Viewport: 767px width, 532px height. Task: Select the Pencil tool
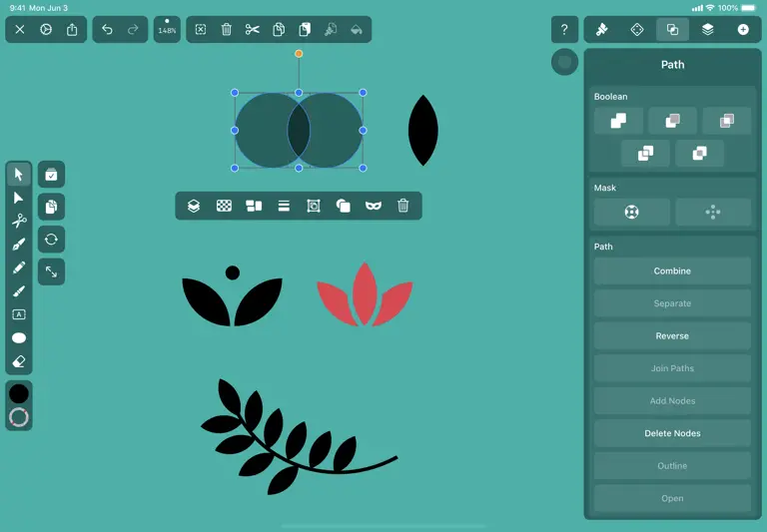19,267
